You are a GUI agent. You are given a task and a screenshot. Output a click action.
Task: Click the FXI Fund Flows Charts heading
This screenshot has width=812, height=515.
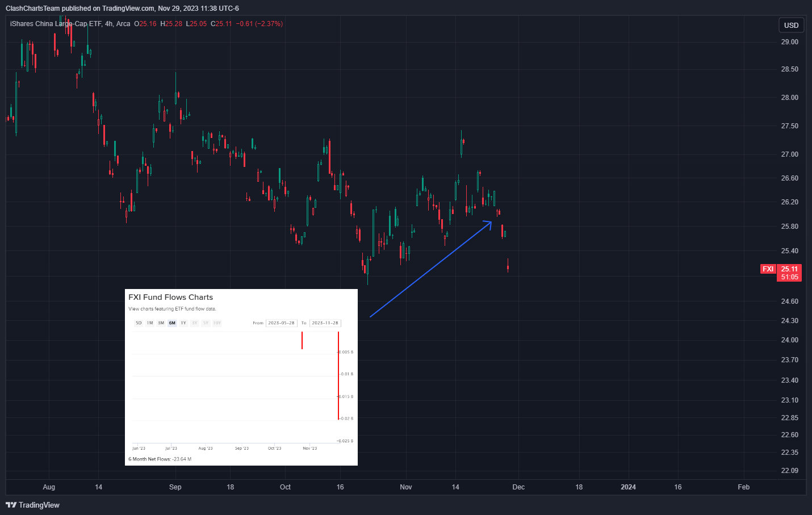click(x=170, y=297)
